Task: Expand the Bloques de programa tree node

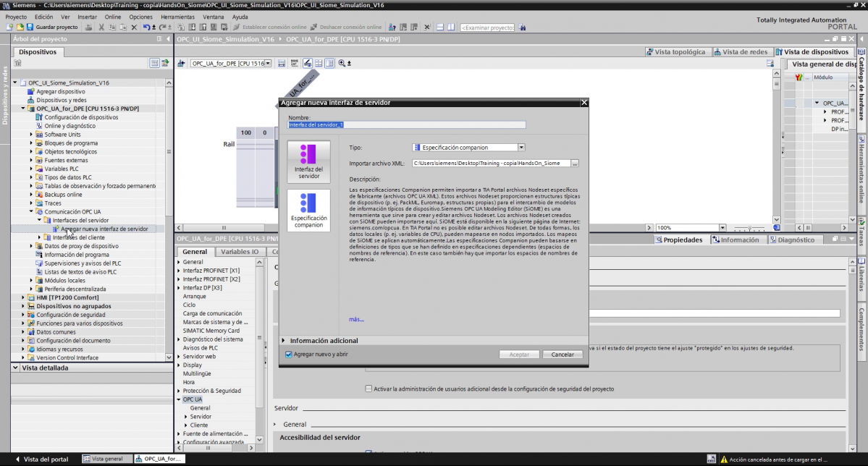Action: (x=31, y=143)
